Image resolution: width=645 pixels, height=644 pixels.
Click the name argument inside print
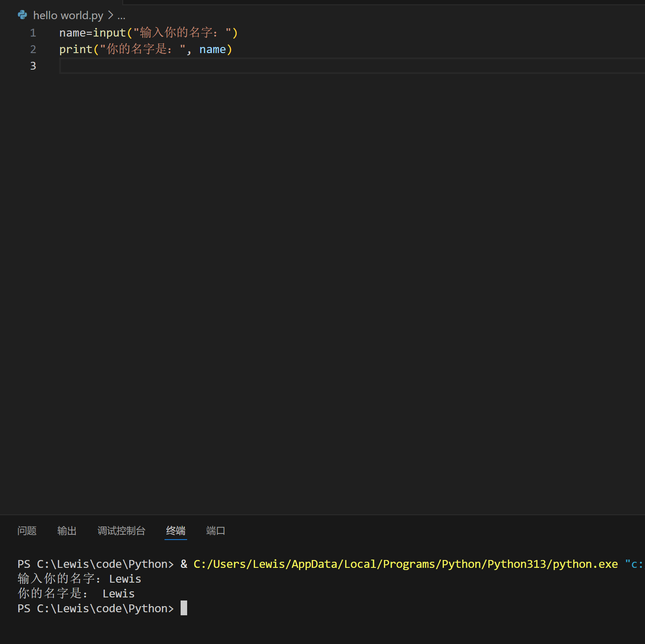[212, 50]
